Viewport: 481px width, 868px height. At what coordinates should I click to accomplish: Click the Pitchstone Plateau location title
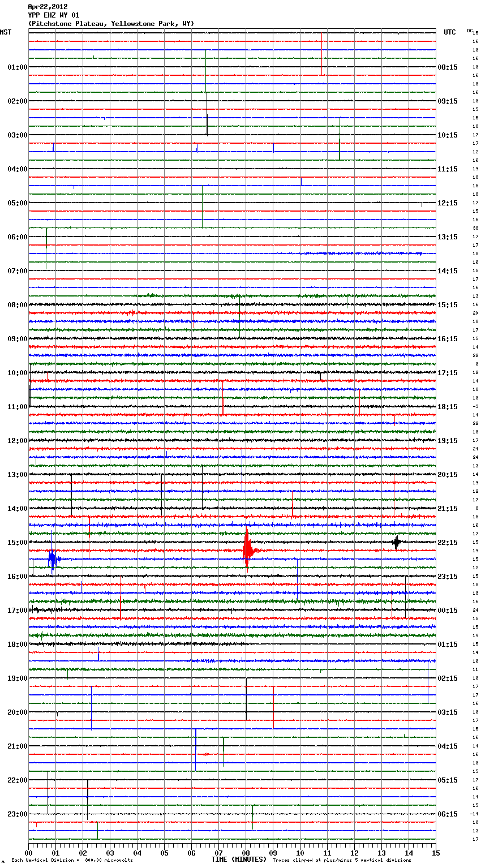(x=111, y=24)
